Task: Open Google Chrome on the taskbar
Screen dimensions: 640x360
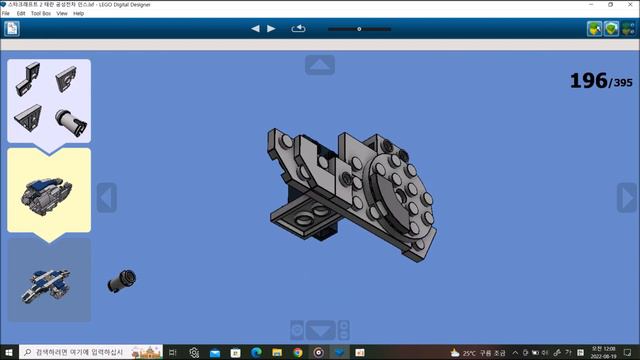Action: click(298, 352)
